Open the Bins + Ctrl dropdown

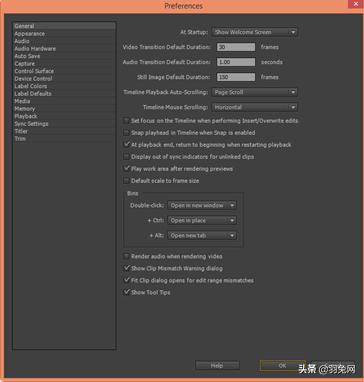(x=202, y=220)
